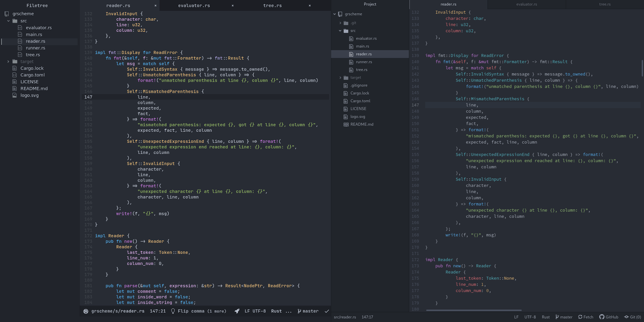This screenshot has height=322, width=644.
Task: Expand the target folder in Filetree
Action: pos(8,62)
